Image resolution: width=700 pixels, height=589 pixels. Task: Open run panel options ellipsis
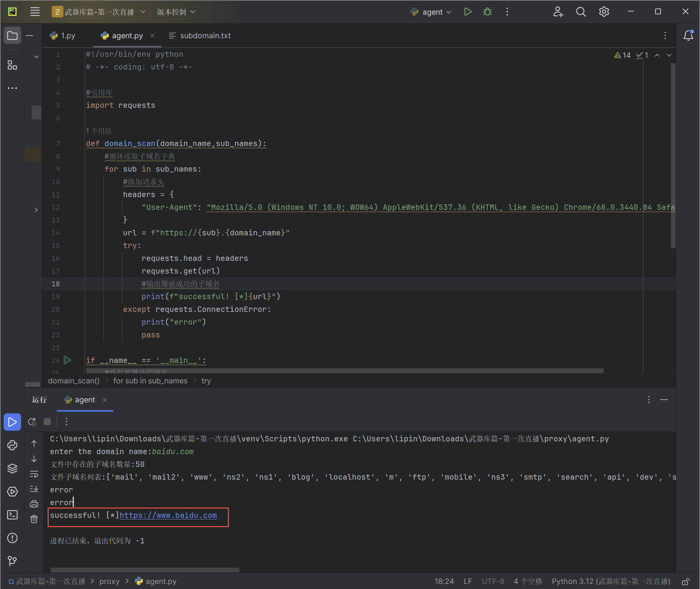tap(649, 400)
